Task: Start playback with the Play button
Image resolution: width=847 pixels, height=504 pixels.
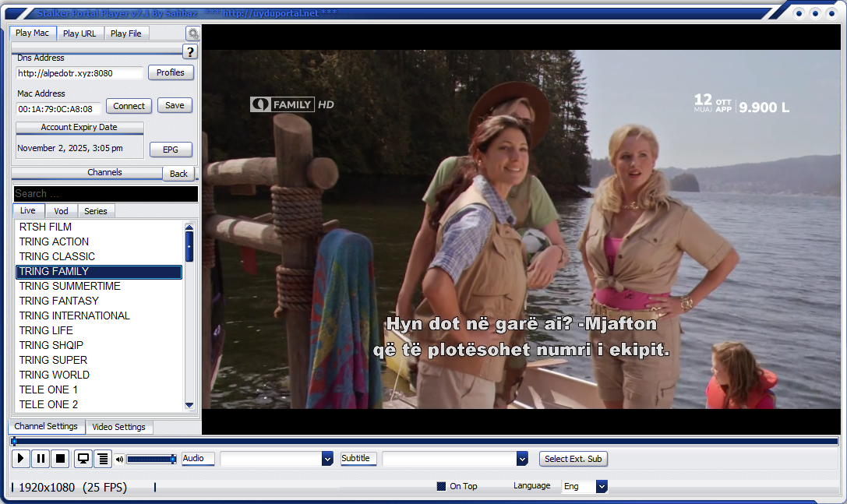Action: pos(20,459)
